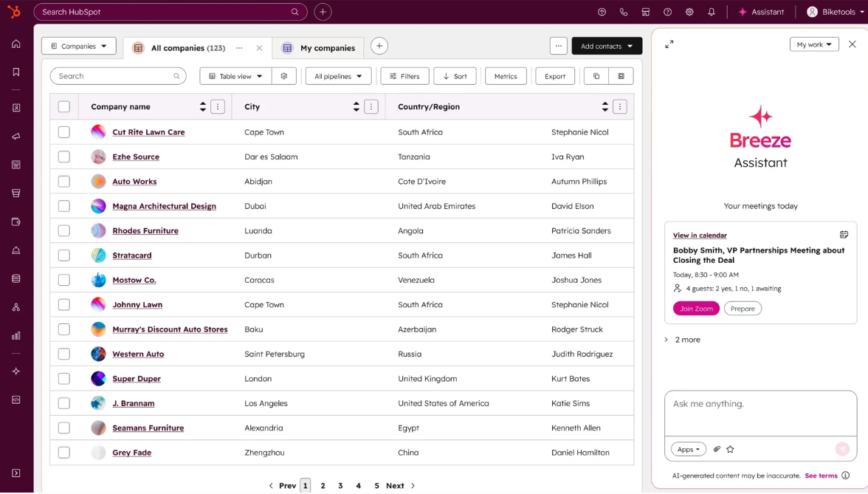
Task: Click the Breeze sparkle logo in assistant panel
Action: (x=760, y=115)
